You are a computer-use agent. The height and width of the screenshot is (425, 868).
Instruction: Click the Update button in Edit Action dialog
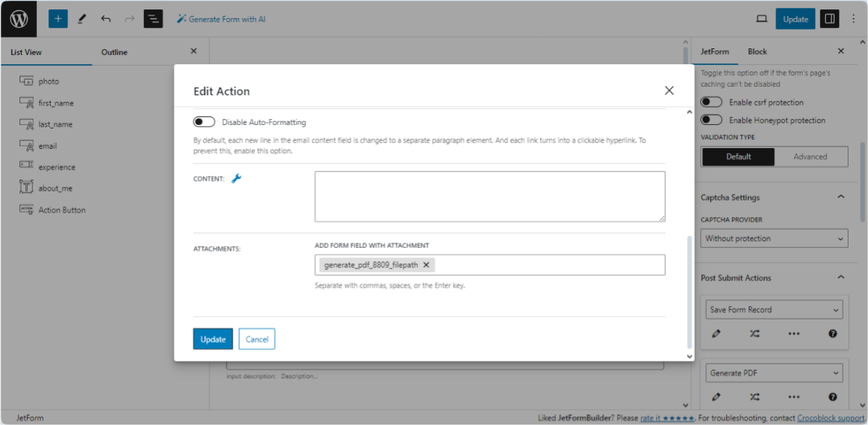pyautogui.click(x=213, y=338)
